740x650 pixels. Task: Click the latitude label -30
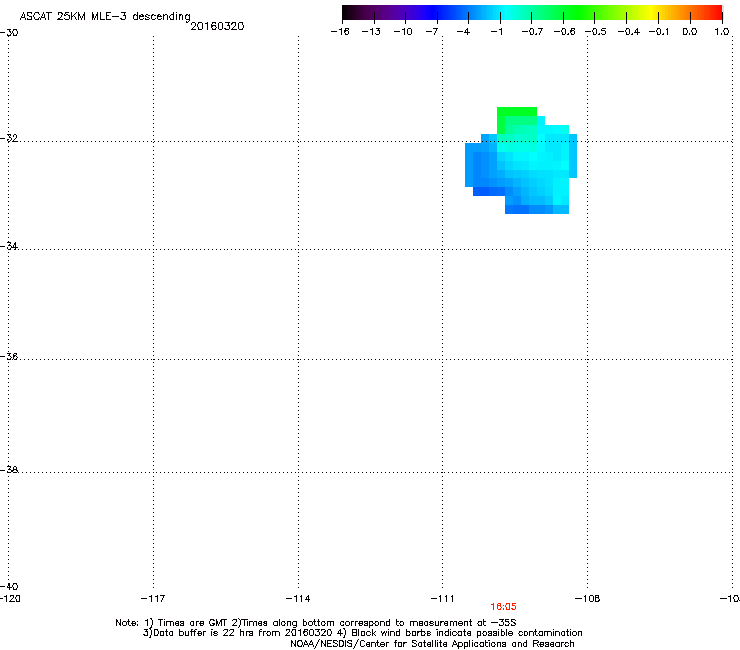click(x=9, y=33)
